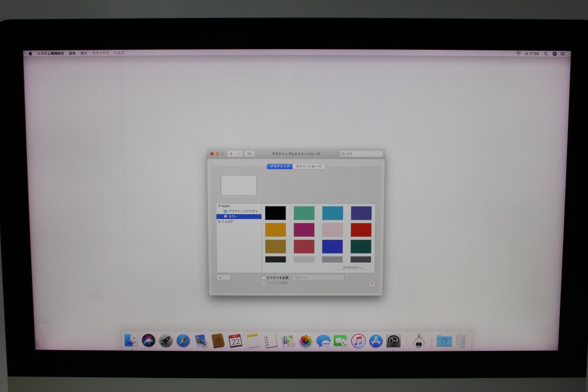Select デスクトップピクチャ in the source list
The image size is (588, 392).
coord(243,211)
